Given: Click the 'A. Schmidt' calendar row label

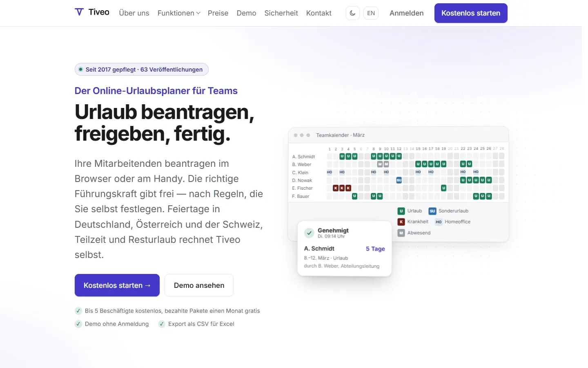Looking at the screenshot, I should pos(303,157).
